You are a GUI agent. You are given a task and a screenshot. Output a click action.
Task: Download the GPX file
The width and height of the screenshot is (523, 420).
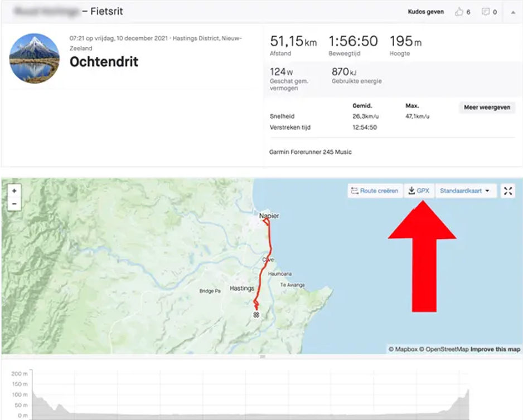pos(419,191)
